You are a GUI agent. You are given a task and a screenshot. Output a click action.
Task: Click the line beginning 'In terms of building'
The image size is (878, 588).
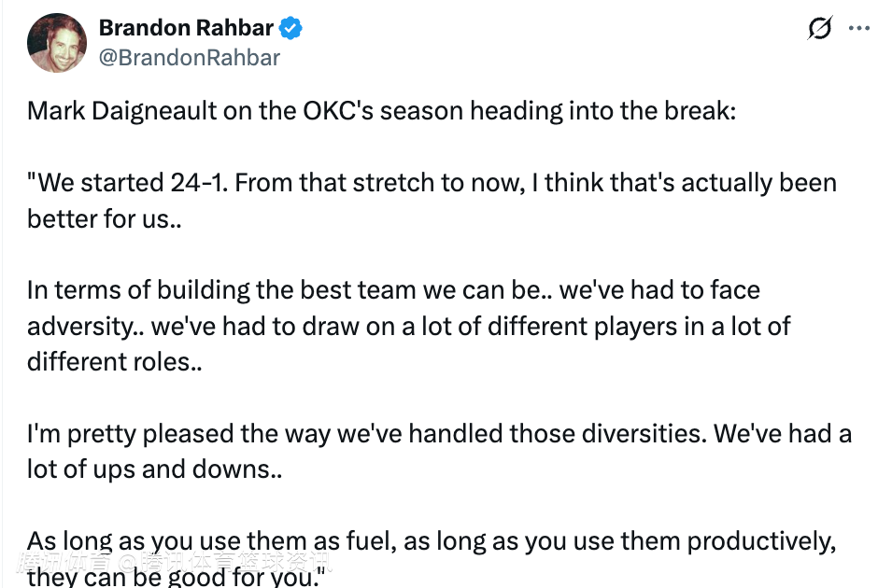[393, 290]
